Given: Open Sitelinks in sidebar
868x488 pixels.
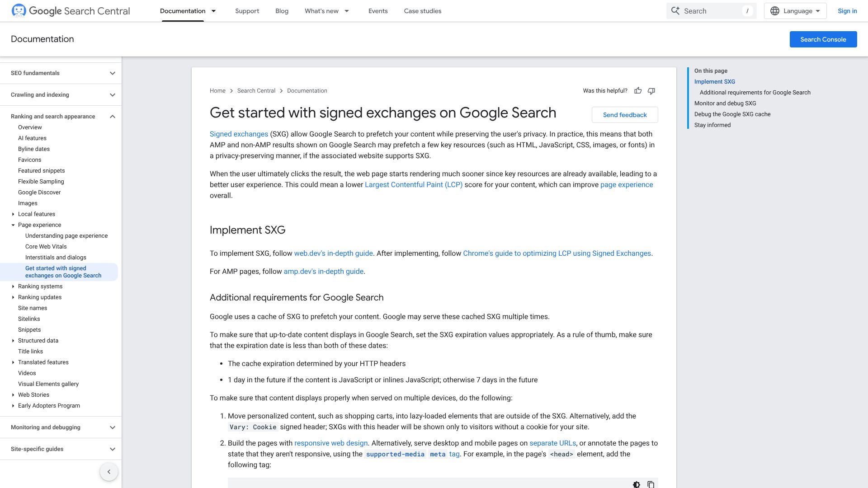Looking at the screenshot, I should coord(29,319).
